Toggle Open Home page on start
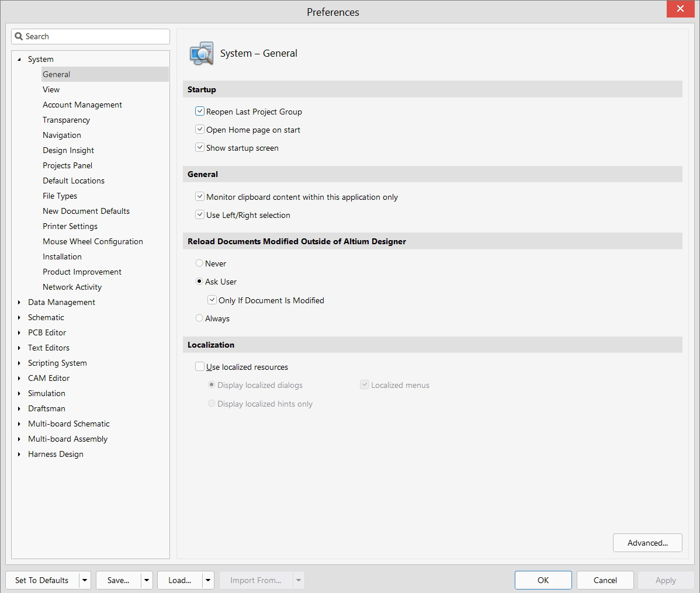700x593 pixels. (x=200, y=130)
